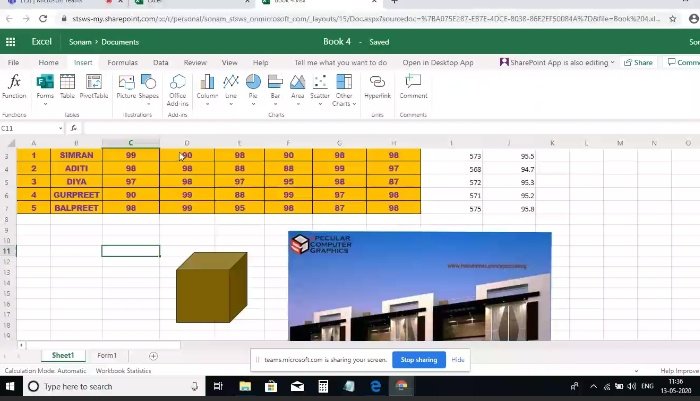
Task: Add a new sheet with plus icon
Action: tap(153, 356)
